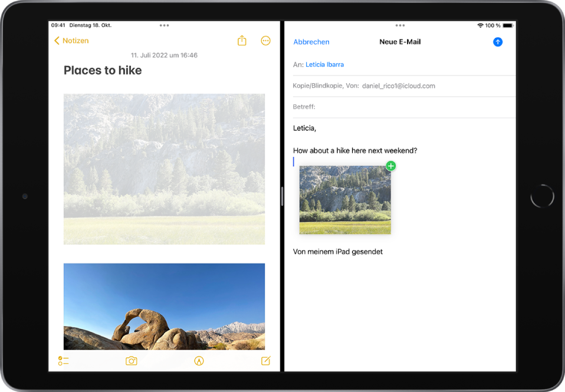Image resolution: width=565 pixels, height=392 pixels.
Task: Tap the green plus badge on the photo
Action: [390, 166]
